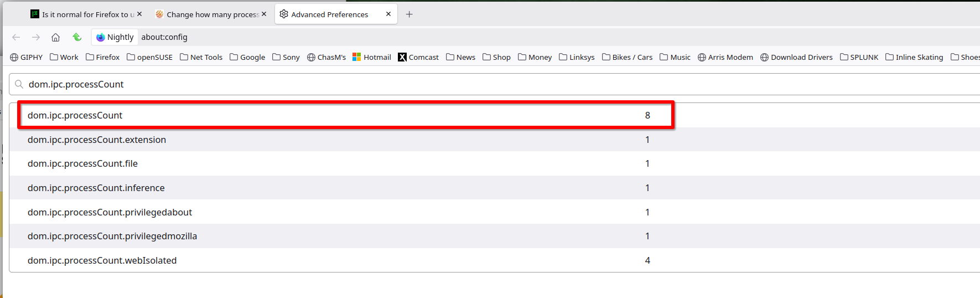This screenshot has height=298, width=980.
Task: Click the value 4 of webIsolated preference
Action: coord(647,260)
